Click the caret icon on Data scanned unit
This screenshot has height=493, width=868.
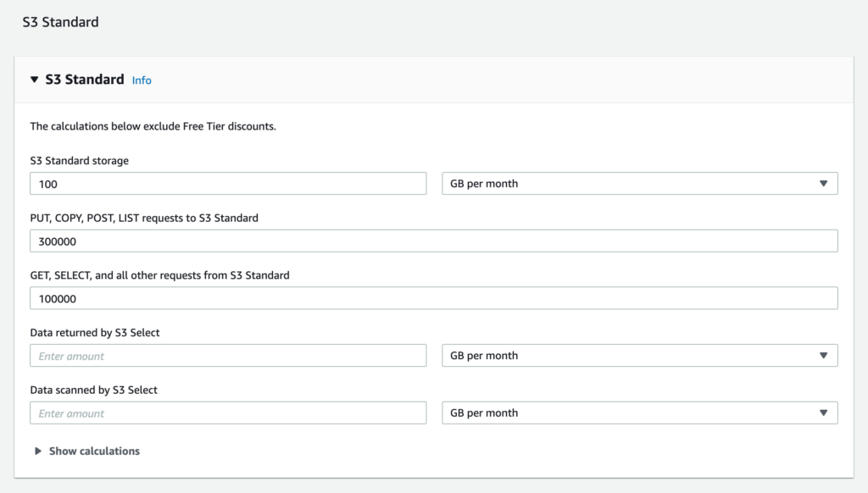[823, 413]
